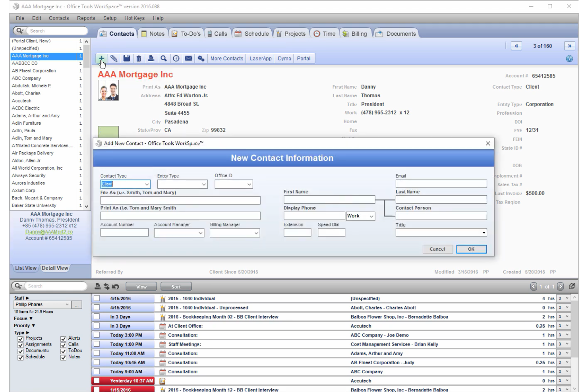Click the Danny@AAAMort2.co email link
588x392 pixels.
49,232
